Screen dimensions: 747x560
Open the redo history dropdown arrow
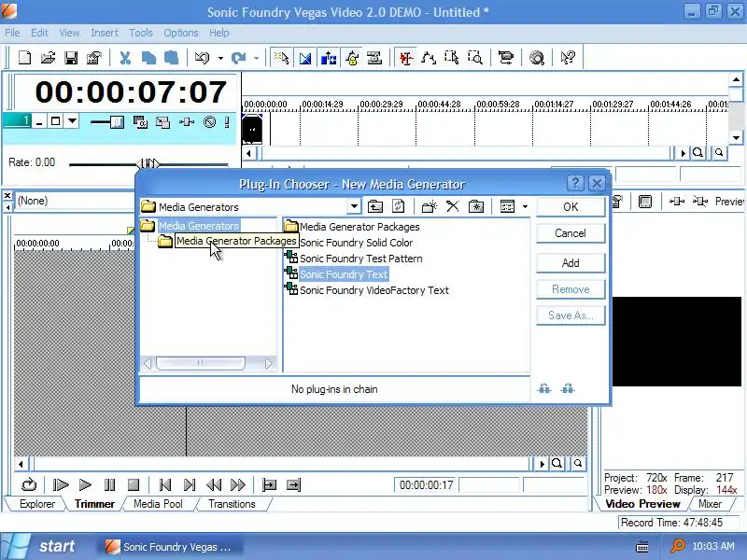point(256,58)
